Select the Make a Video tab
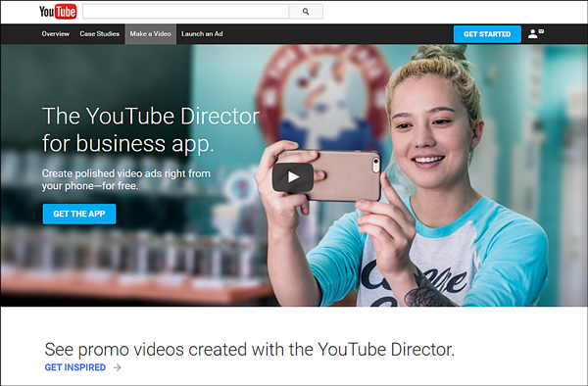This screenshot has height=386, width=588. pos(150,33)
